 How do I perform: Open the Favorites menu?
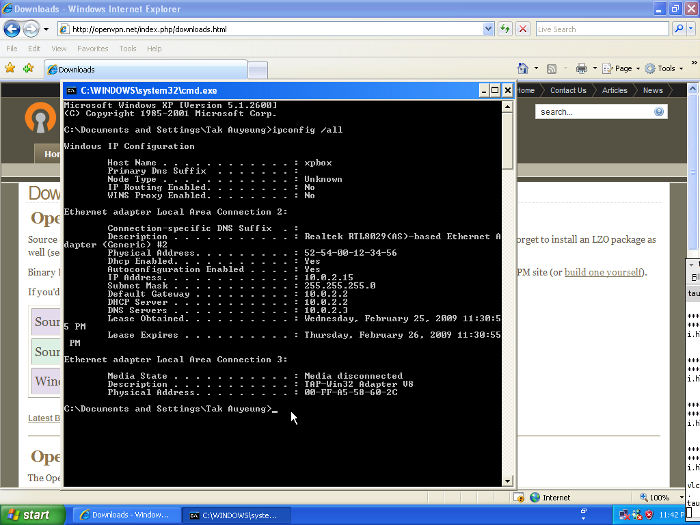(x=92, y=49)
